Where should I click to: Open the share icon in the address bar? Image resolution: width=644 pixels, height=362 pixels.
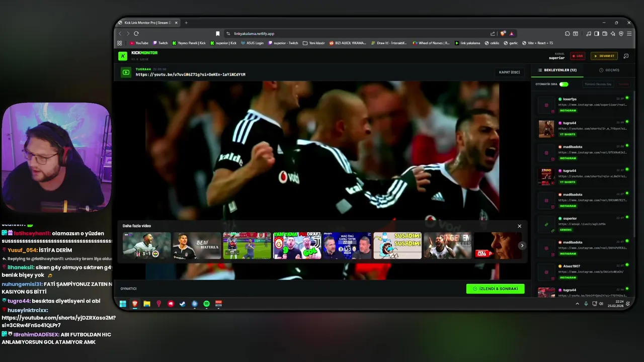[493, 33]
